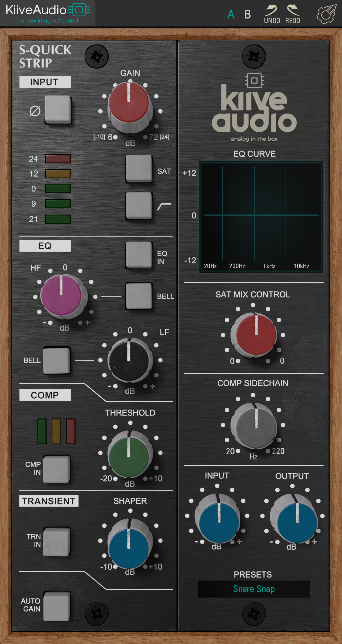Click the INPUT section label
The image size is (342, 644).
[45, 82]
